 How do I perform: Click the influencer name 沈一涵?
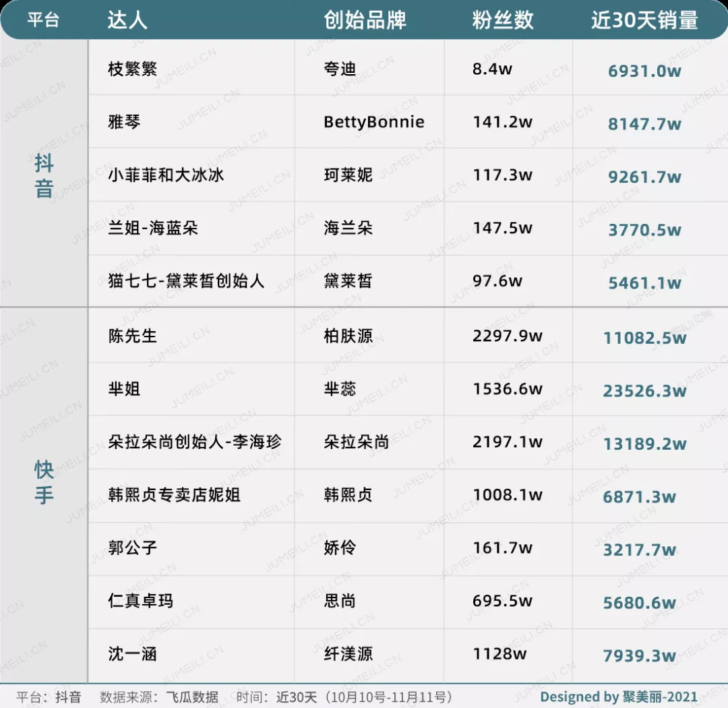pos(132,653)
